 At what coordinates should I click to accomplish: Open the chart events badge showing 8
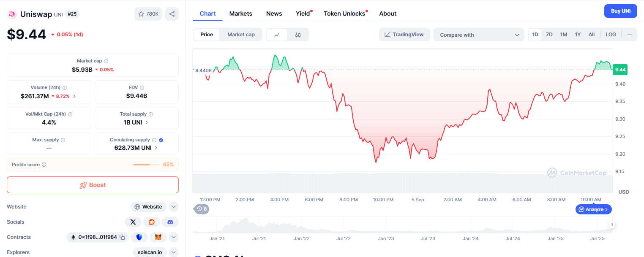point(202,209)
